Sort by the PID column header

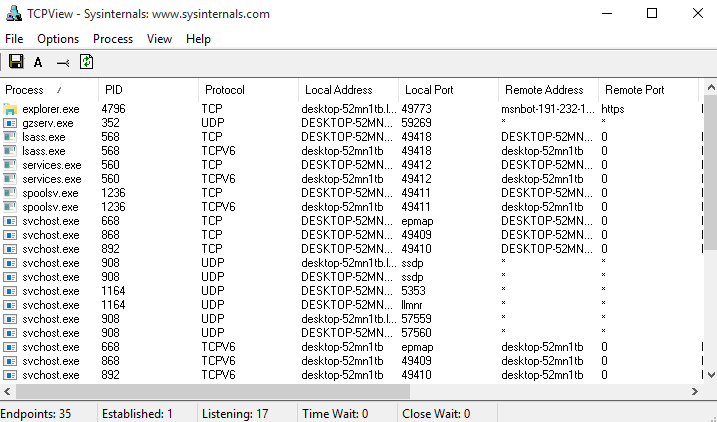(148, 90)
